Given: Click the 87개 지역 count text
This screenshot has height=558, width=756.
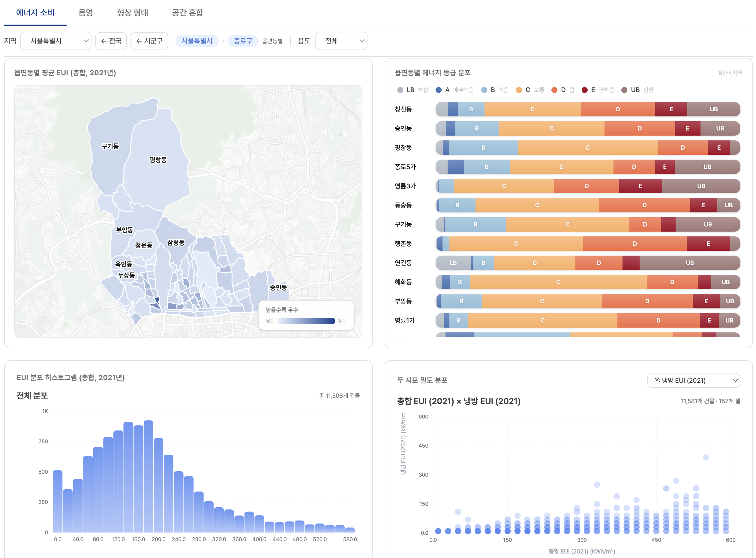Looking at the screenshot, I should [x=730, y=73].
